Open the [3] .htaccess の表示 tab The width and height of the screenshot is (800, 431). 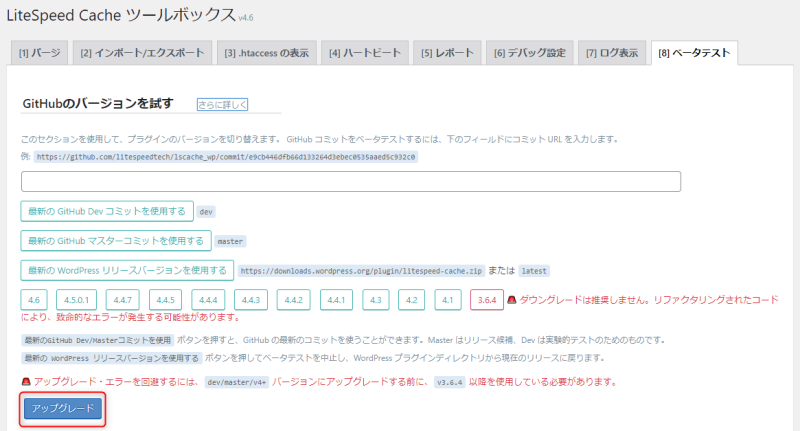tap(265, 53)
